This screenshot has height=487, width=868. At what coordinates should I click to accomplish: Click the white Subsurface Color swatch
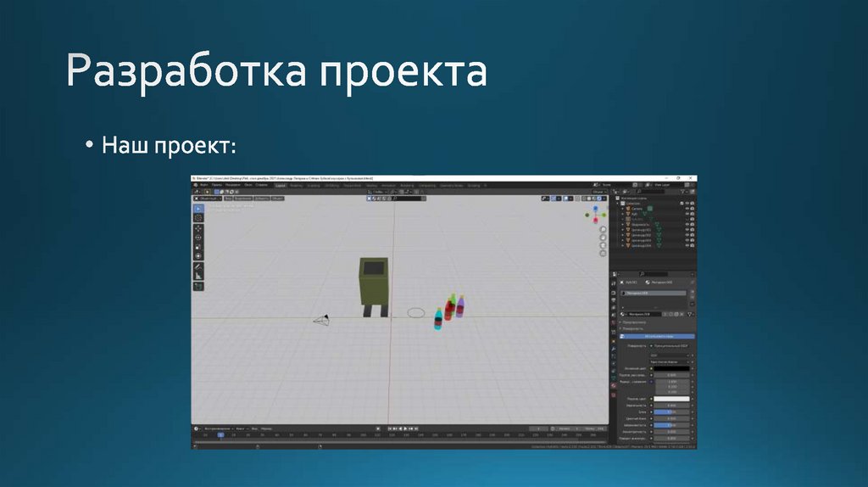pyautogui.click(x=671, y=399)
